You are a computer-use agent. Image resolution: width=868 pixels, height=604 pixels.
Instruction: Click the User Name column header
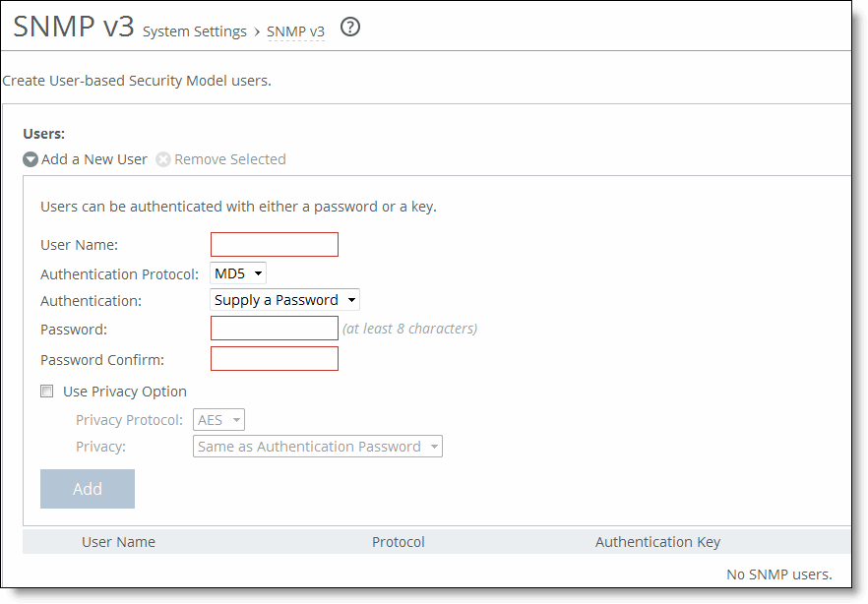tap(118, 541)
